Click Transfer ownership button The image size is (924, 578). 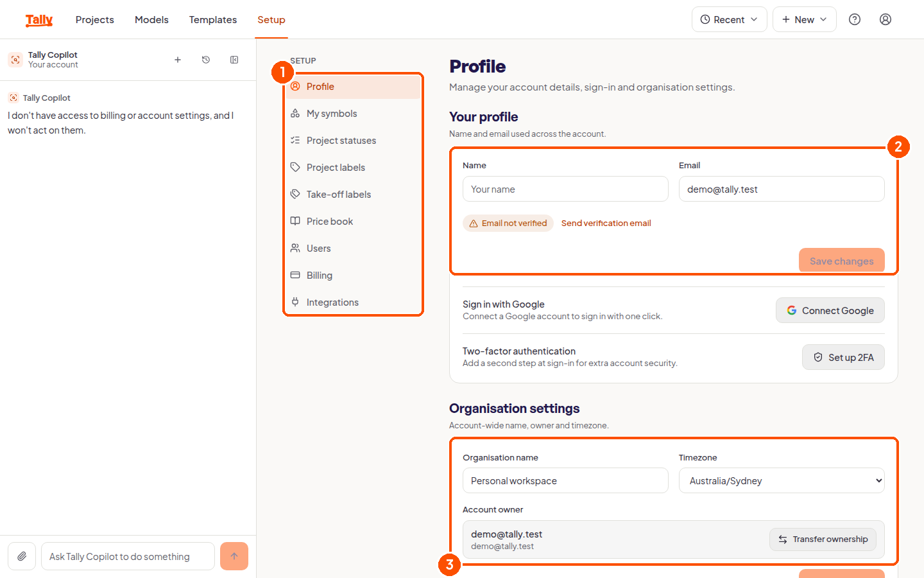(x=823, y=539)
